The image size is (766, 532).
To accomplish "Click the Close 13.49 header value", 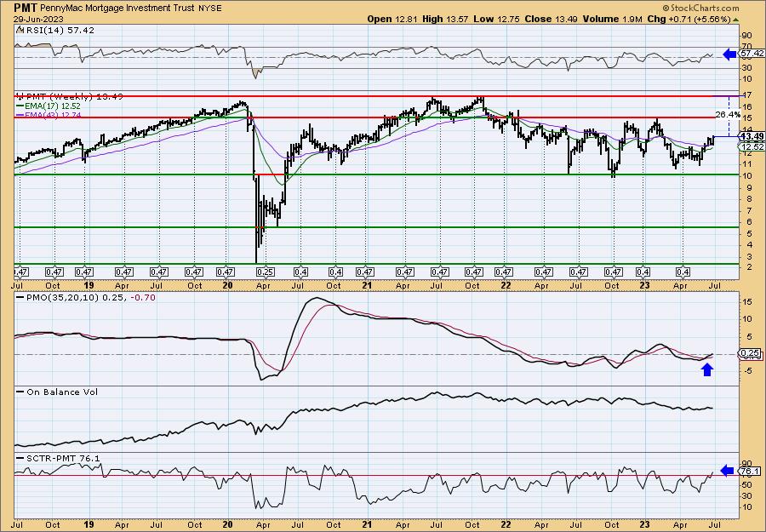I will (551, 19).
